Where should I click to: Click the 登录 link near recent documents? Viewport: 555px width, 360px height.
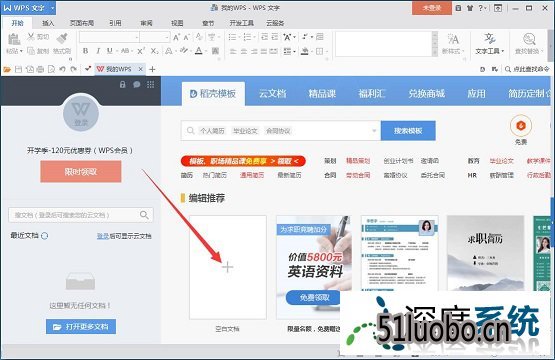tap(103, 236)
